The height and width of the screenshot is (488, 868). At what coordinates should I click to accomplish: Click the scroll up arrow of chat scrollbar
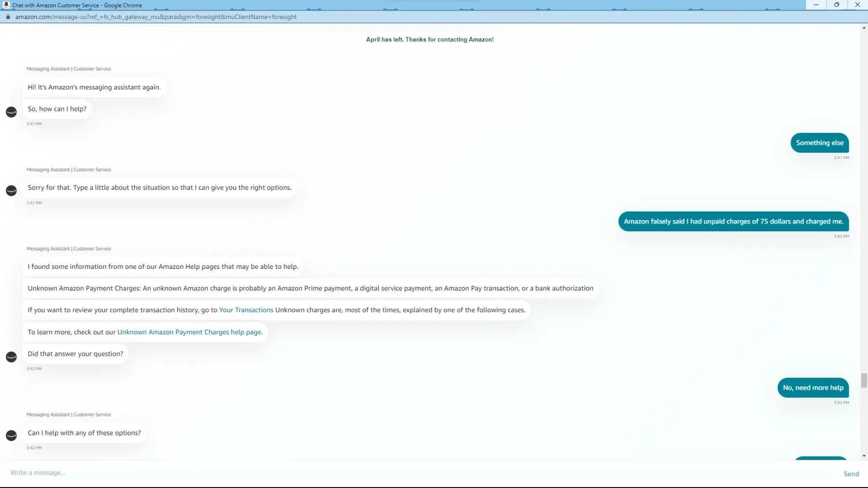[864, 28]
